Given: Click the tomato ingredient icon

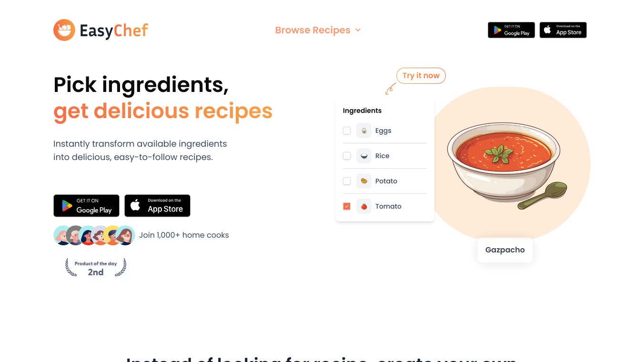Looking at the screenshot, I should pos(364,206).
